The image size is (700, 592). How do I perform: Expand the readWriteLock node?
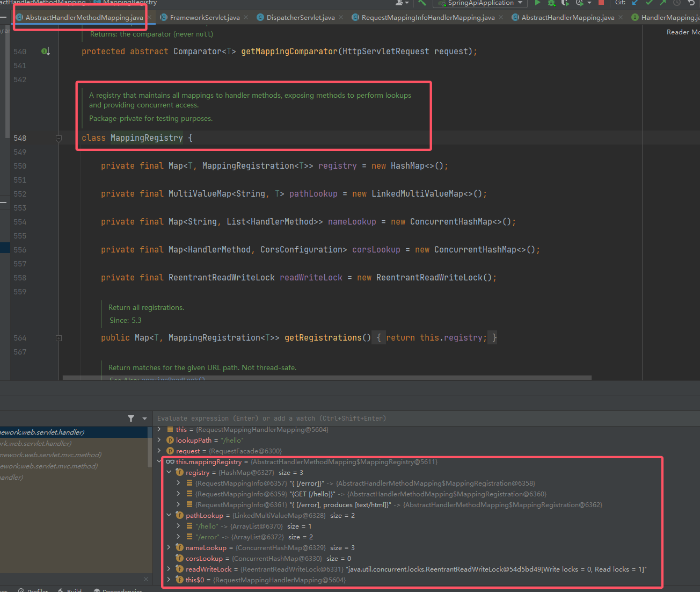pyautogui.click(x=169, y=569)
